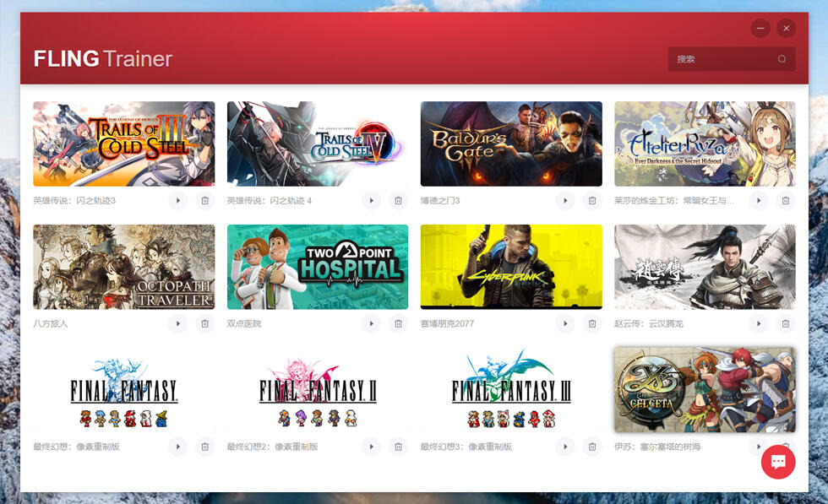This screenshot has width=828, height=504.
Task: Run the 赛博朋克2077 trainer
Action: pyautogui.click(x=565, y=323)
